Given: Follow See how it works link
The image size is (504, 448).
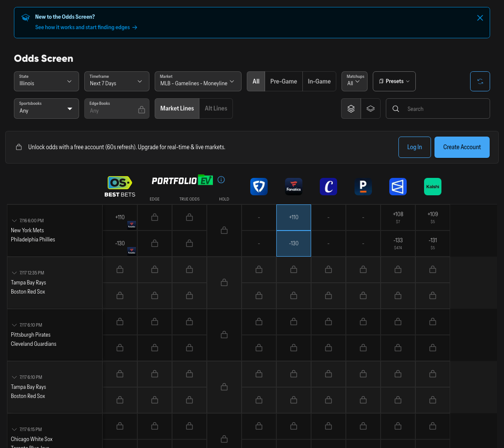Looking at the screenshot, I should 86,27.
